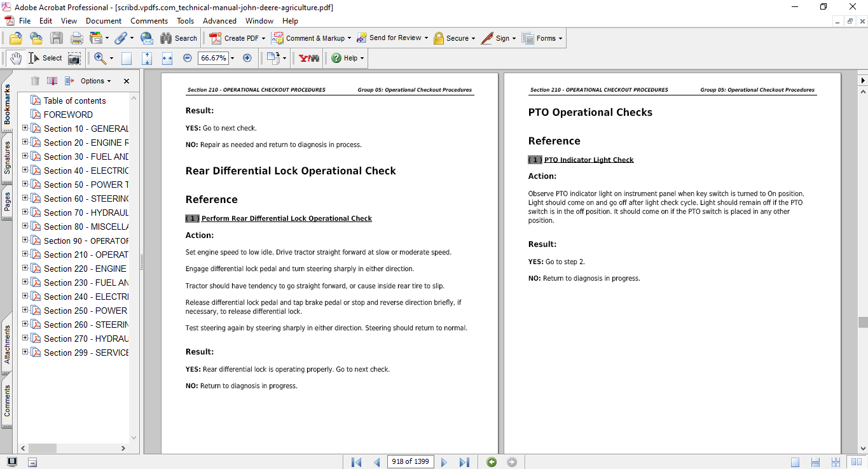Switch to Single Page layout in status bar
Viewport: 868px width, 469px height.
[x=796, y=462]
